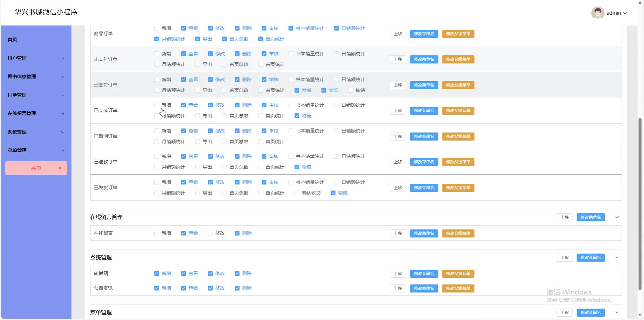This screenshot has height=320, width=644.
Task: Collapse the 系统管理 section with its chevron
Action: (617, 258)
